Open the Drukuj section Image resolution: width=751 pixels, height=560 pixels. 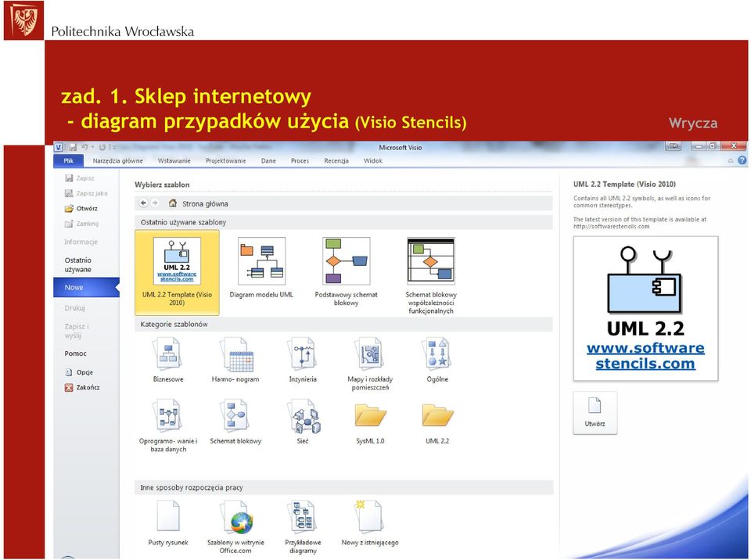tap(75, 308)
